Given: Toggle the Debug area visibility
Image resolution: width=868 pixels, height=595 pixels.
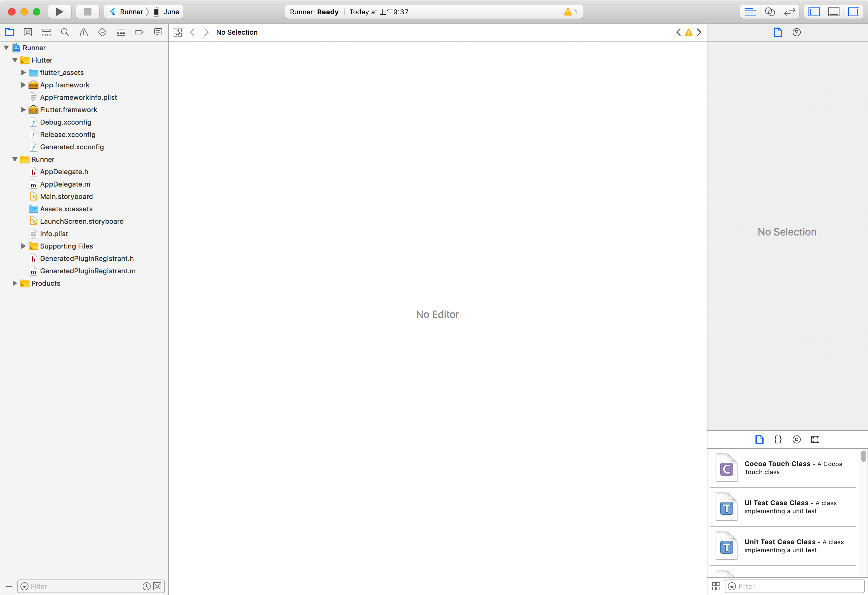Looking at the screenshot, I should pos(834,11).
